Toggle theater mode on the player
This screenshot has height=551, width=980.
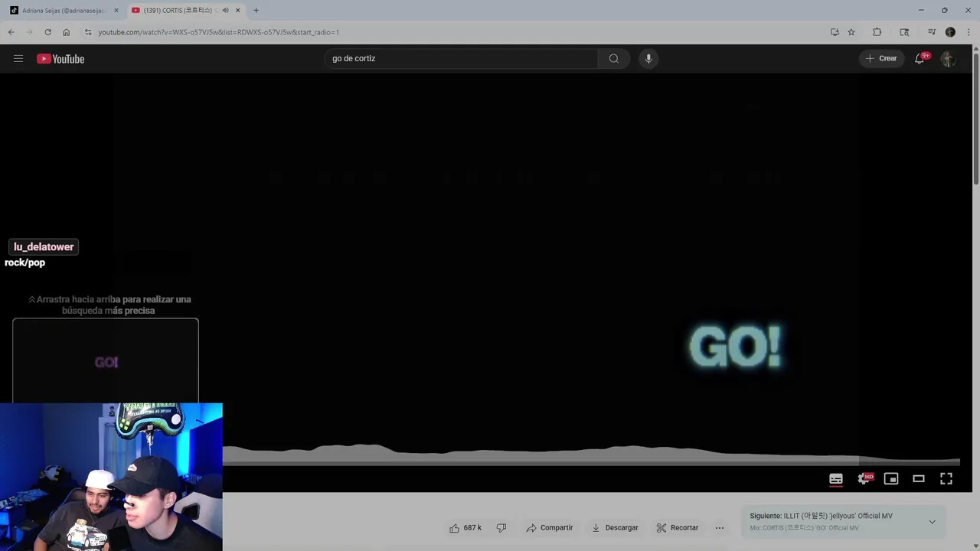(919, 478)
